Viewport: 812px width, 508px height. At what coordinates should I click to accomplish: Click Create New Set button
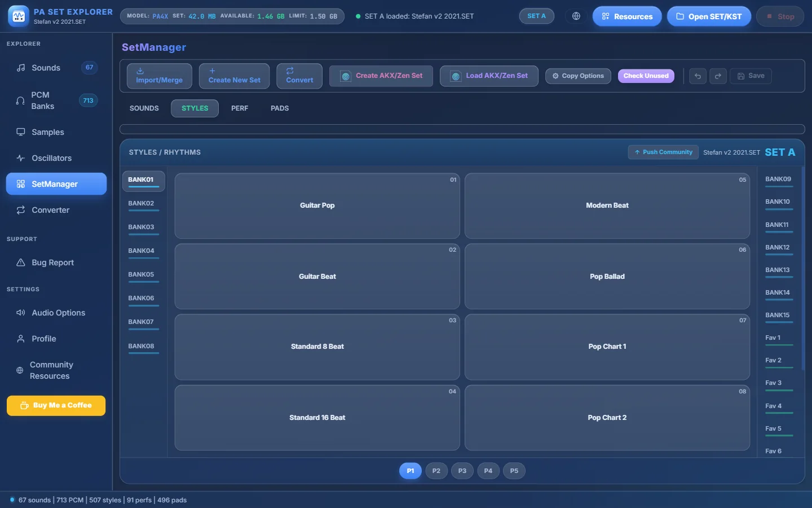[234, 76]
